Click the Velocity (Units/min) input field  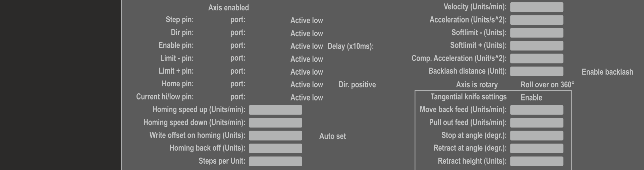pyautogui.click(x=536, y=7)
